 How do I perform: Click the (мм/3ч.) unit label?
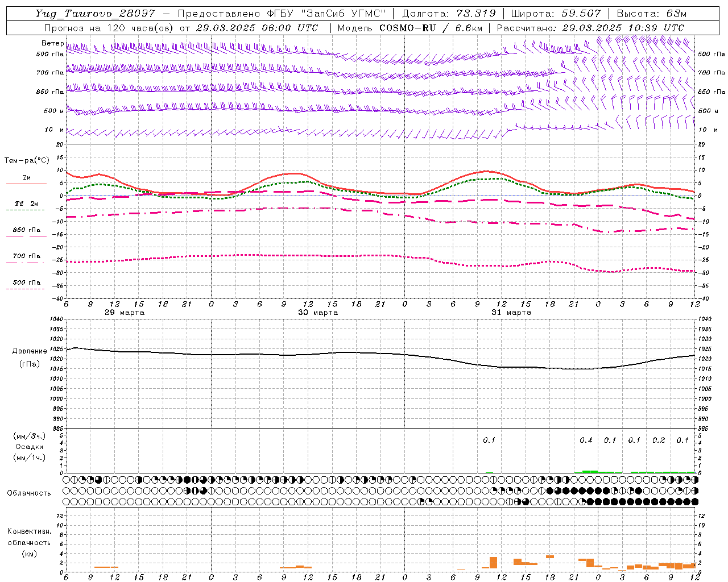(29, 436)
